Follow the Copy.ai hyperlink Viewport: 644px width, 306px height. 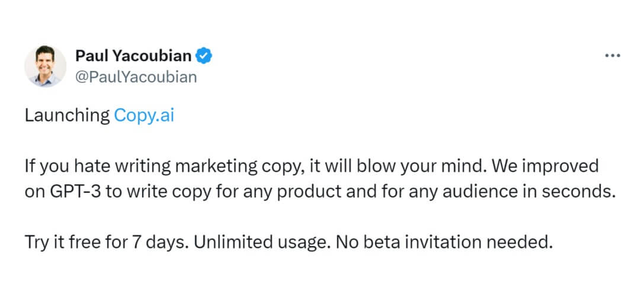pos(144,116)
